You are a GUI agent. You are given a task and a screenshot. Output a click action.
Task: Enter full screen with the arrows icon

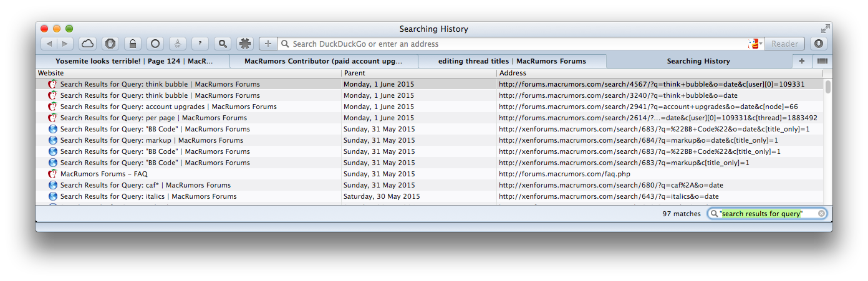(825, 28)
